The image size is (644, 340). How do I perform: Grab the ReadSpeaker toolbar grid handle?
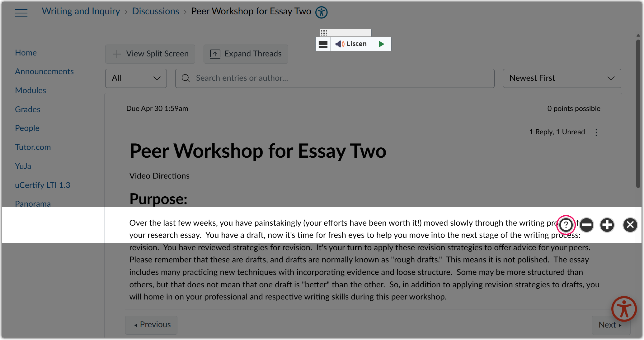pos(324,33)
